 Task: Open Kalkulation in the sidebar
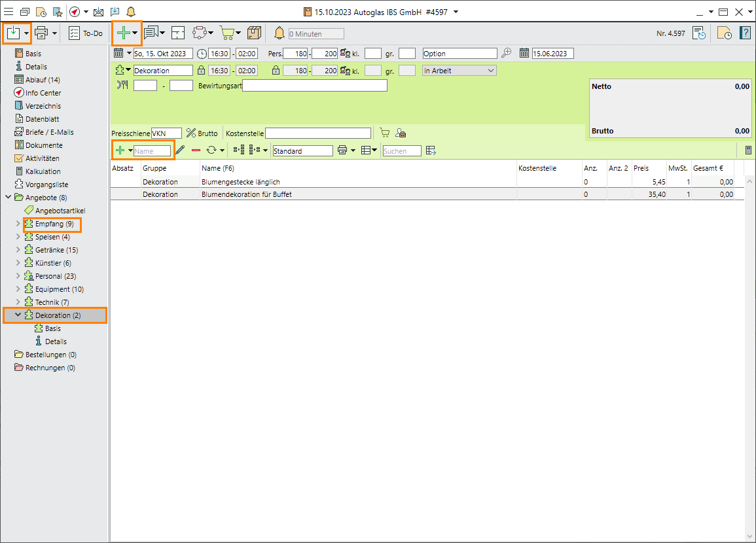coord(43,171)
